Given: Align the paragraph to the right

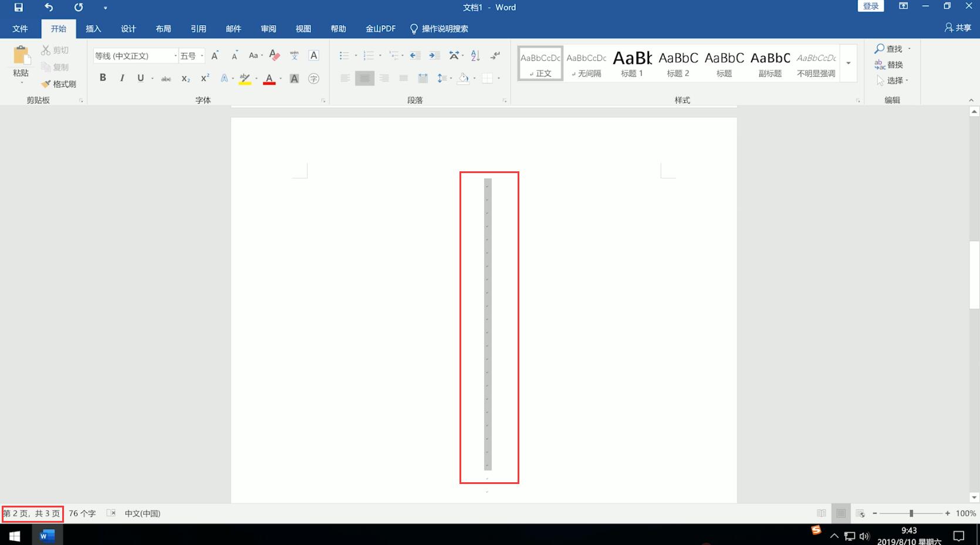Looking at the screenshot, I should tap(384, 78).
